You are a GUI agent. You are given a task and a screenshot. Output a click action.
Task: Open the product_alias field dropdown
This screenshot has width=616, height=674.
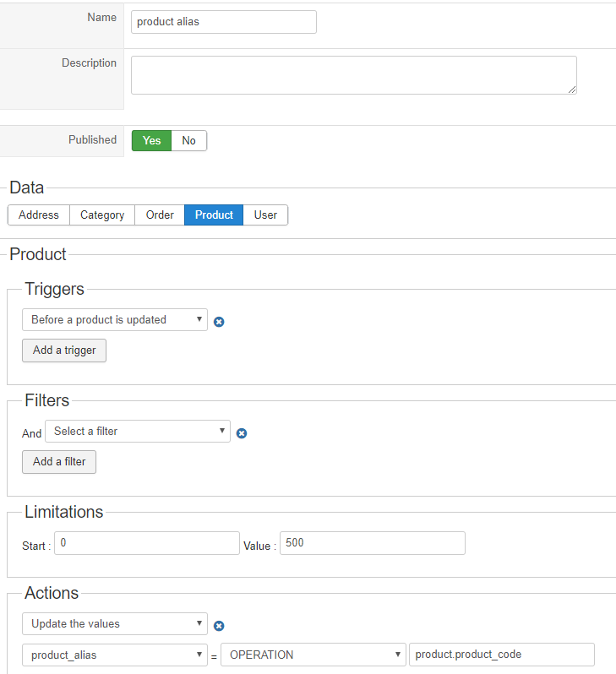115,655
